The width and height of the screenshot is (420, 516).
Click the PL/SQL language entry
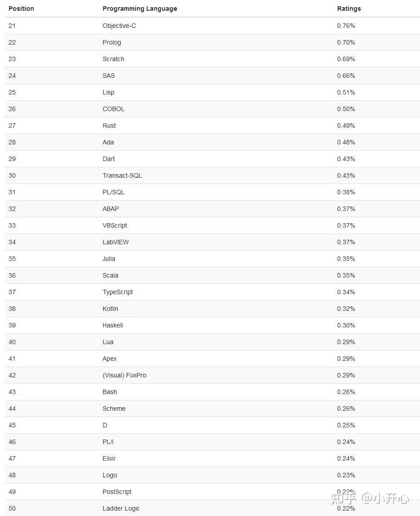(113, 192)
